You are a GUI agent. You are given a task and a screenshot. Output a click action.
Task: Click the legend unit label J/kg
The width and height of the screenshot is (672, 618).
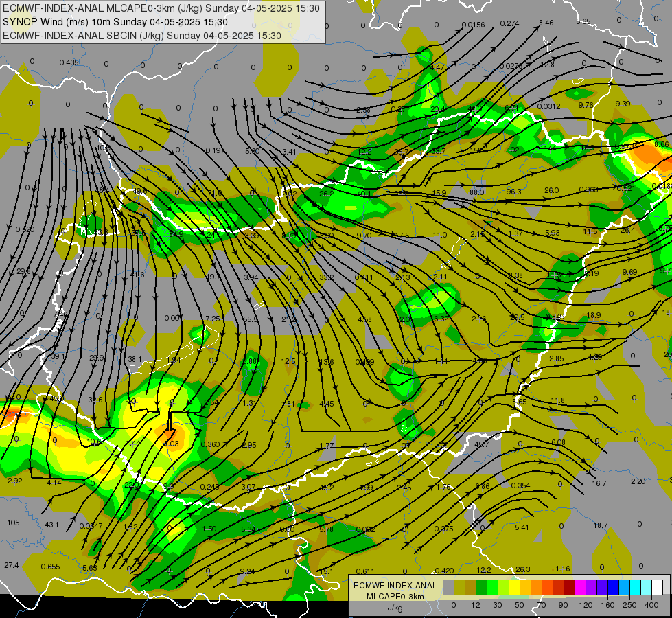395,608
